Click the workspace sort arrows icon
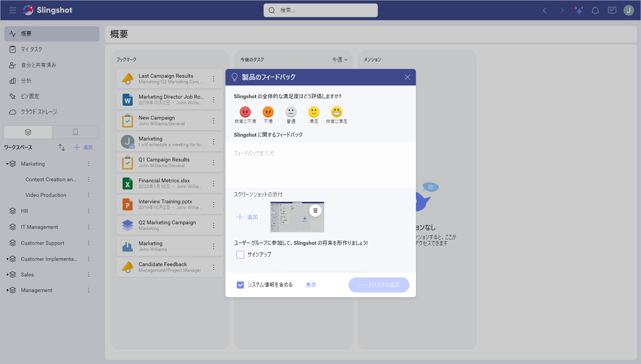Screen dimensions: 641x364 click(62, 147)
